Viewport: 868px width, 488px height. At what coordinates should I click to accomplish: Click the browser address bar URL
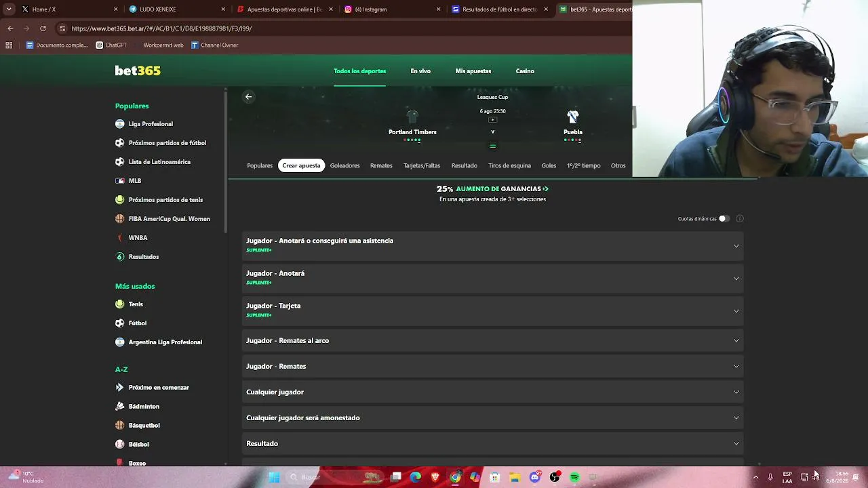click(x=161, y=28)
